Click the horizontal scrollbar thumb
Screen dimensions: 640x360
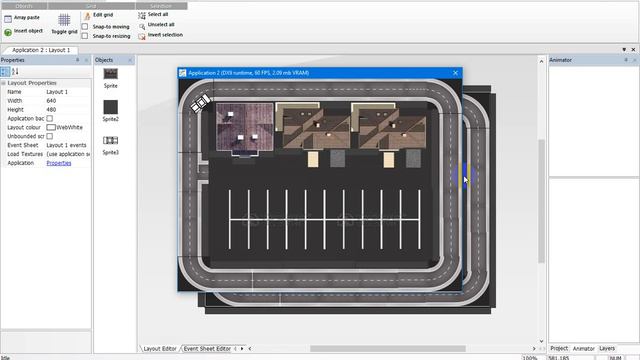click(x=388, y=349)
